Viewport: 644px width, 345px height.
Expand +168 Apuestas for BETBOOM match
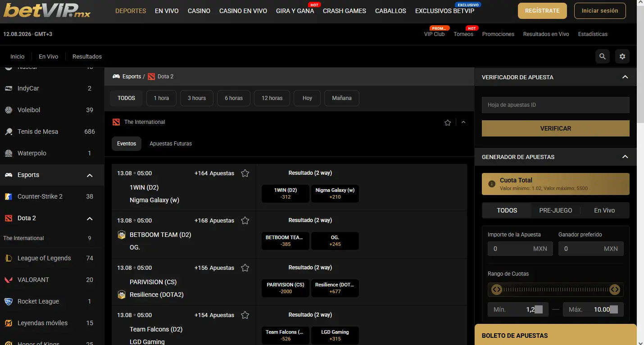point(214,220)
